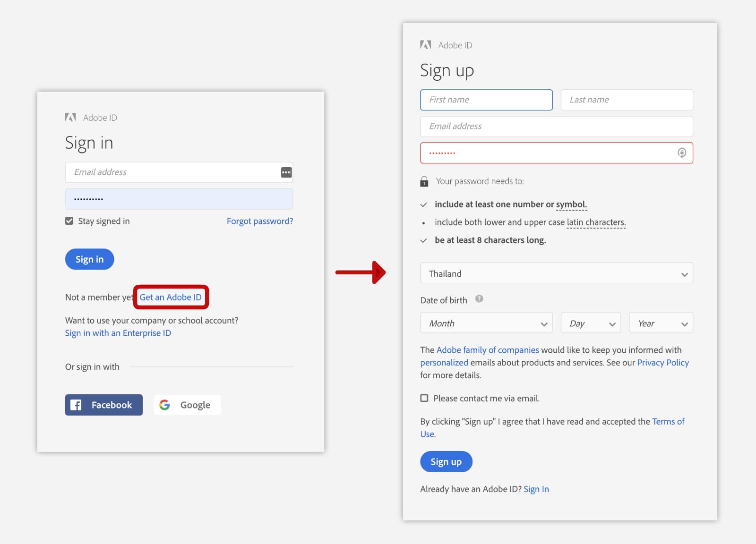Click the 'Sign in' heading text

click(x=89, y=143)
